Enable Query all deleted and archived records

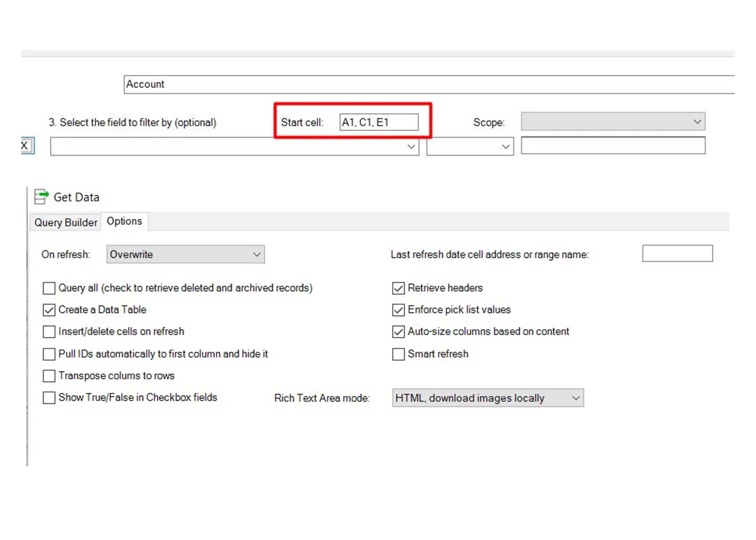point(49,288)
